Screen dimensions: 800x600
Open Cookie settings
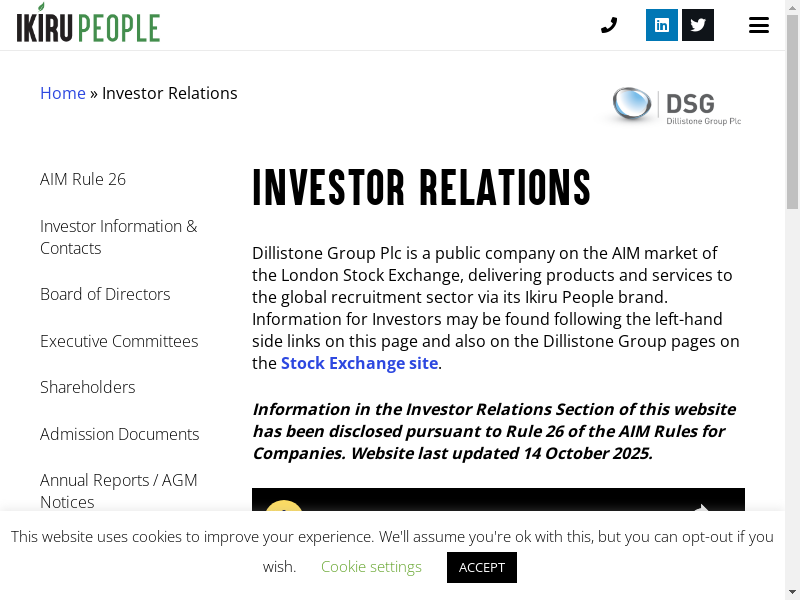coord(371,567)
